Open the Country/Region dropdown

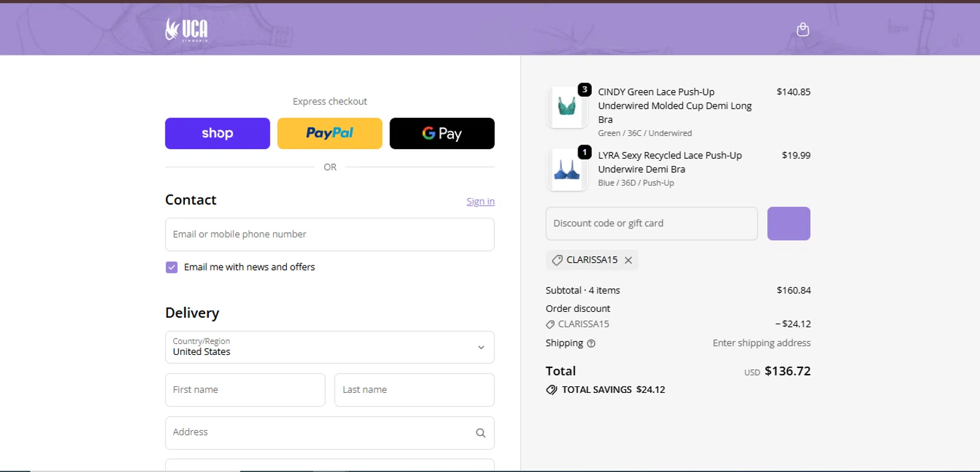coord(330,347)
